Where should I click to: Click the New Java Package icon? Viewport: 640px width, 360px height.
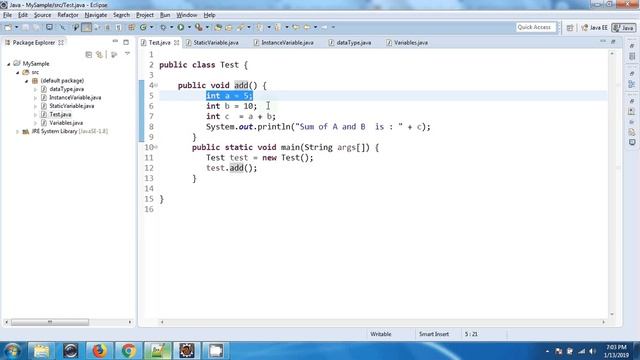pos(131,27)
